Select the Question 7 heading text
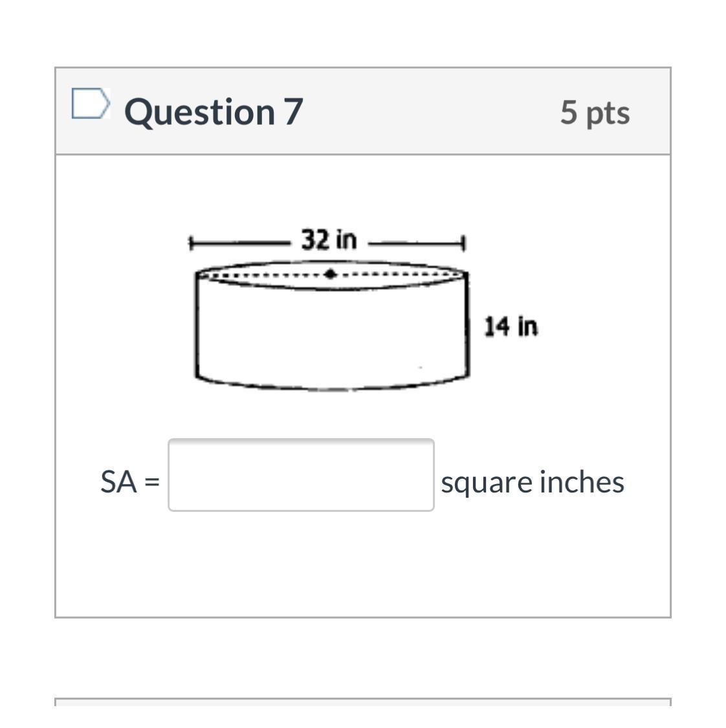Image resolution: width=726 pixels, height=728 pixels. tap(214, 112)
